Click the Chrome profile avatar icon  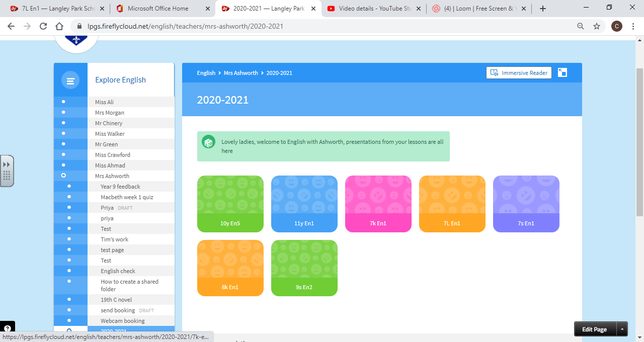tap(616, 26)
